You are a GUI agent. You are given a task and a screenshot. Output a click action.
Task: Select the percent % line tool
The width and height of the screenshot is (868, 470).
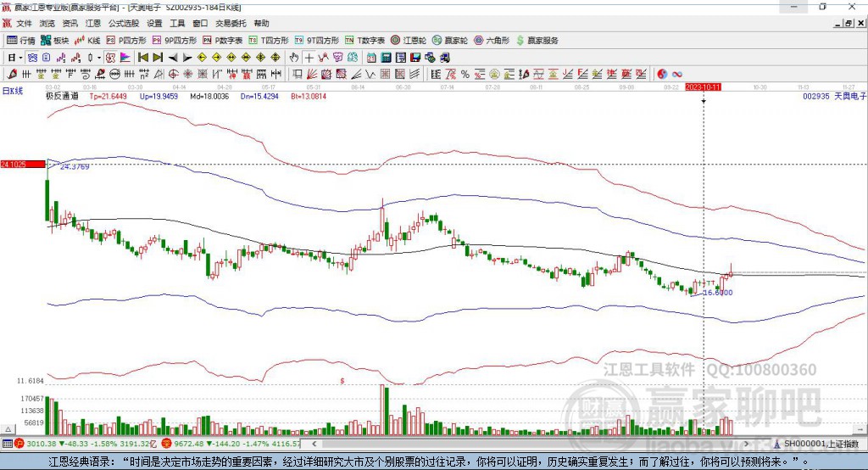pyautogui.click(x=465, y=75)
